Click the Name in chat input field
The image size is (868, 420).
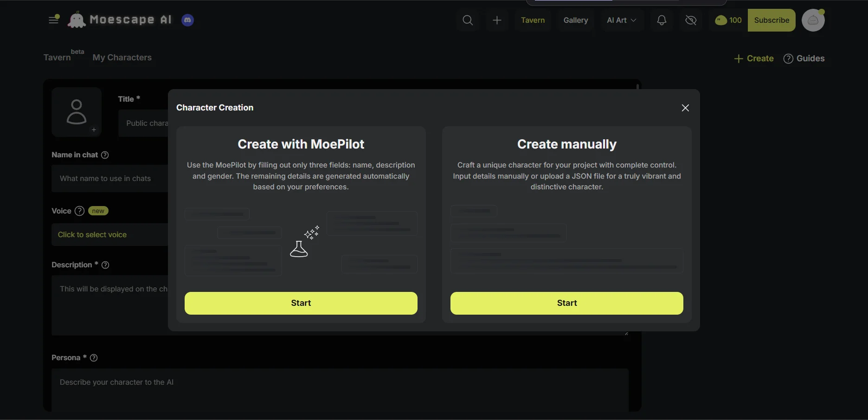pos(109,179)
